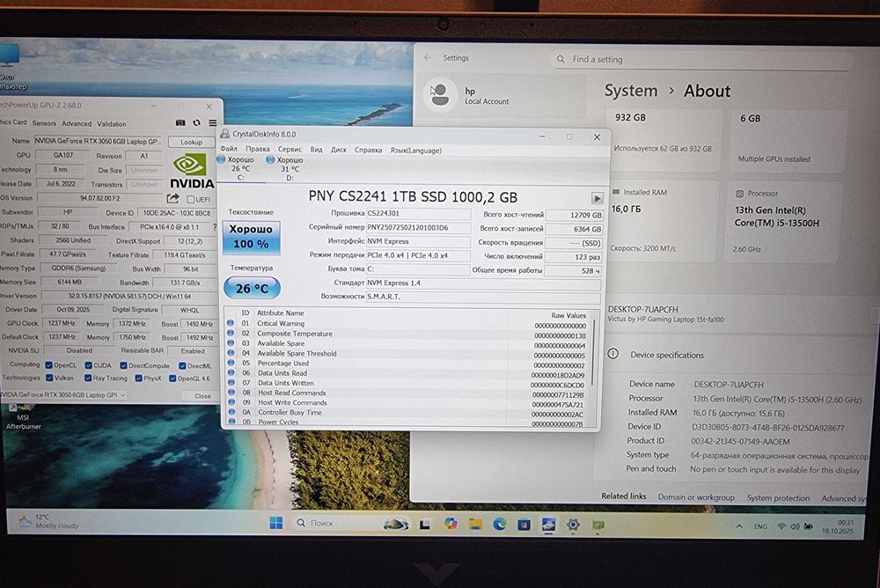
Task: Open the Диск menu in CrystalDiskInfo
Action: pyautogui.click(x=339, y=150)
